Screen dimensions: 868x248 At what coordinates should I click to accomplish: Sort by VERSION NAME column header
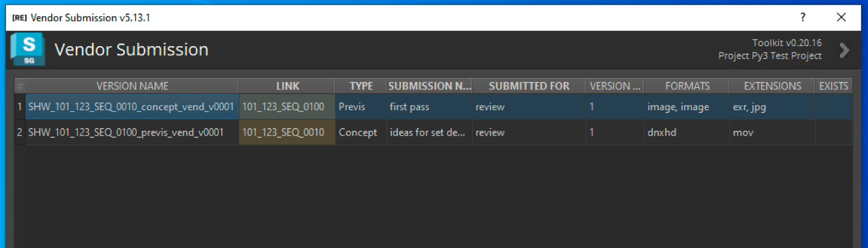coord(132,86)
